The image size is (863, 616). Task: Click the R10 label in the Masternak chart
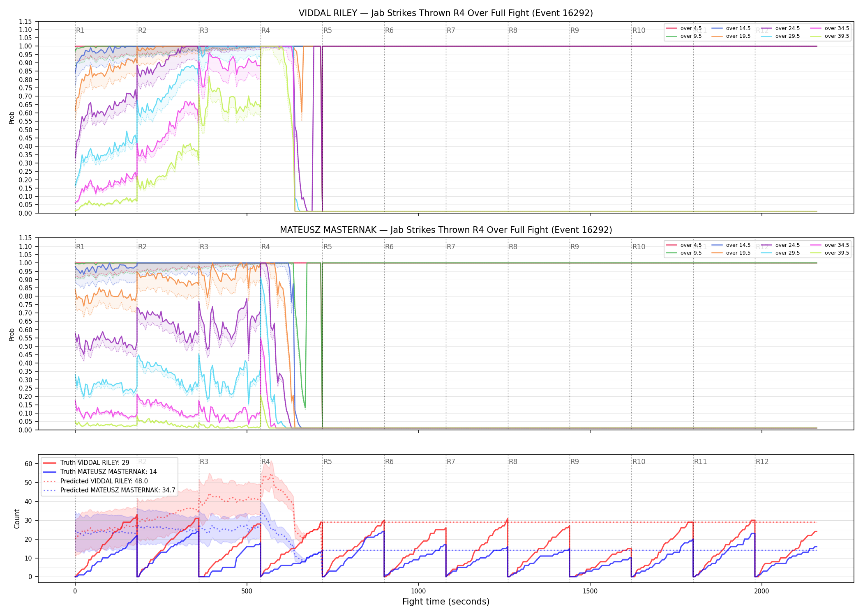point(639,247)
